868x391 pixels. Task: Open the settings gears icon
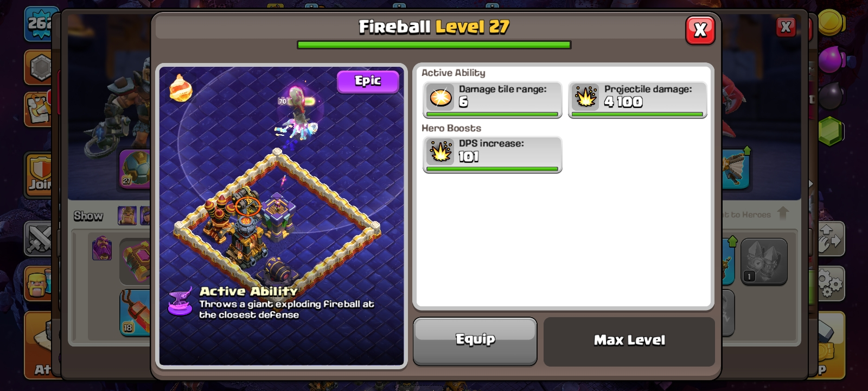830,283
